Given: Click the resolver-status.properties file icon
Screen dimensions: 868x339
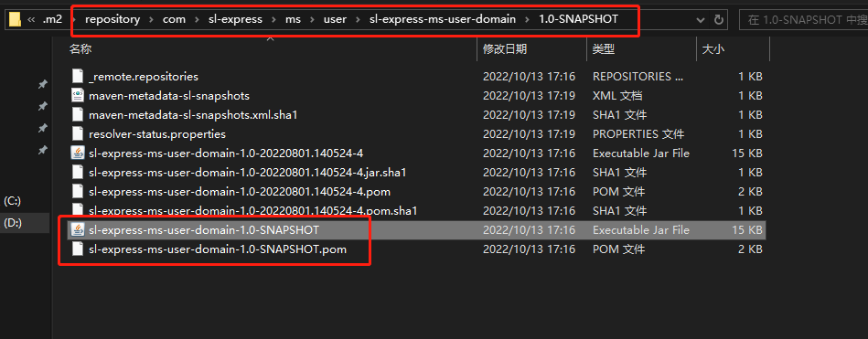Looking at the screenshot, I should point(78,133).
